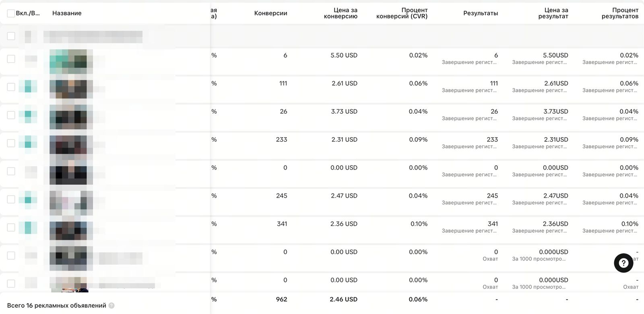Image resolution: width=644 pixels, height=314 pixels.
Task: Click the Процент результатов column header
Action: pyautogui.click(x=620, y=13)
